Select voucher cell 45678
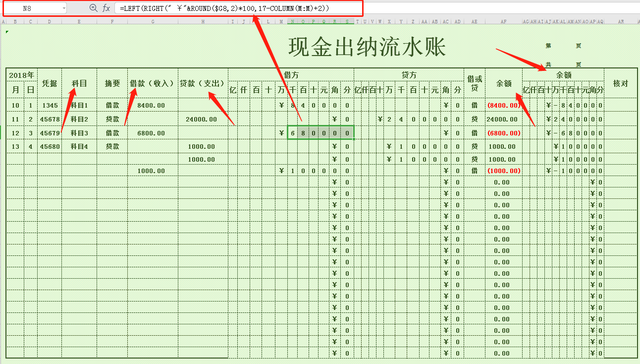 (49, 119)
